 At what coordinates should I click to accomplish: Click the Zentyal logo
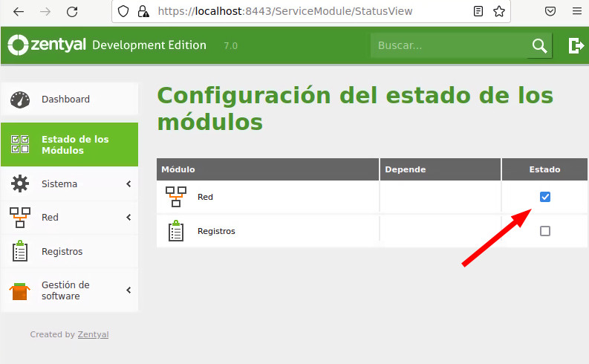(47, 45)
